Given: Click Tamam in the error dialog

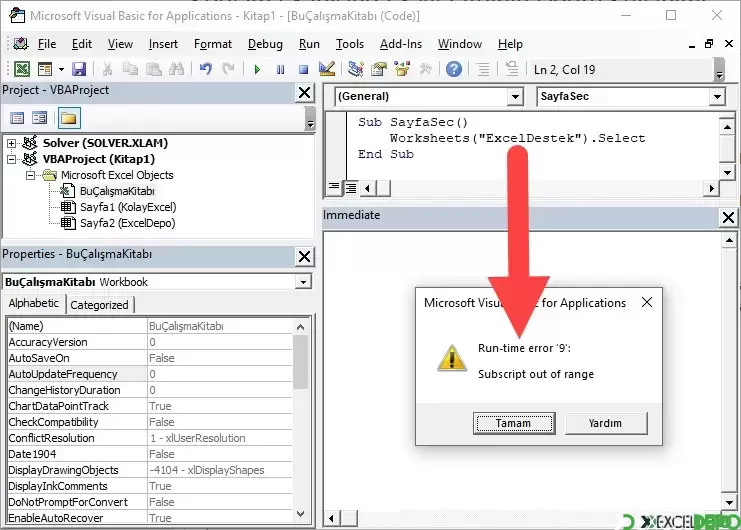Looking at the screenshot, I should coord(514,423).
